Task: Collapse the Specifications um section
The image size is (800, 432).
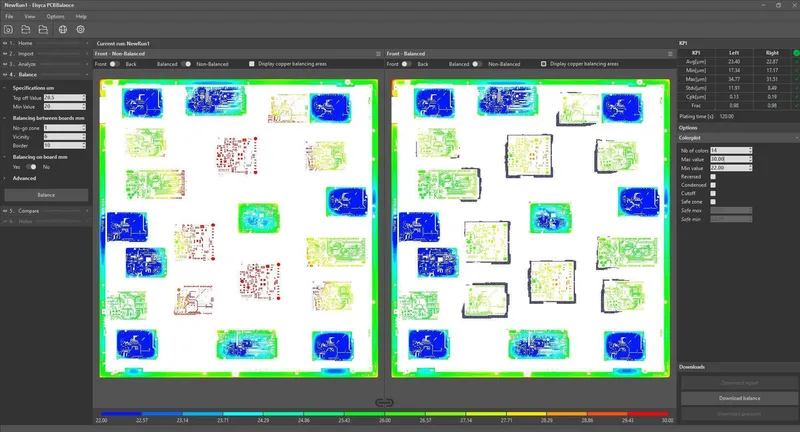Action: (x=5, y=88)
